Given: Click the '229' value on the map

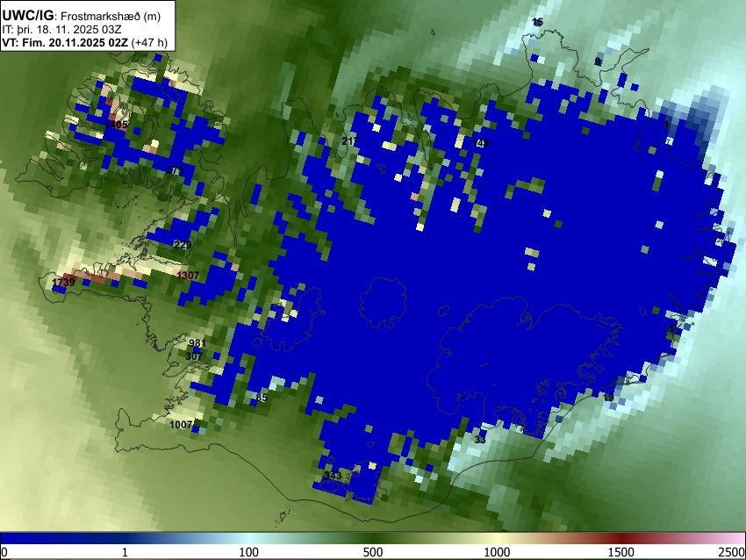Looking at the screenshot, I should [183, 245].
